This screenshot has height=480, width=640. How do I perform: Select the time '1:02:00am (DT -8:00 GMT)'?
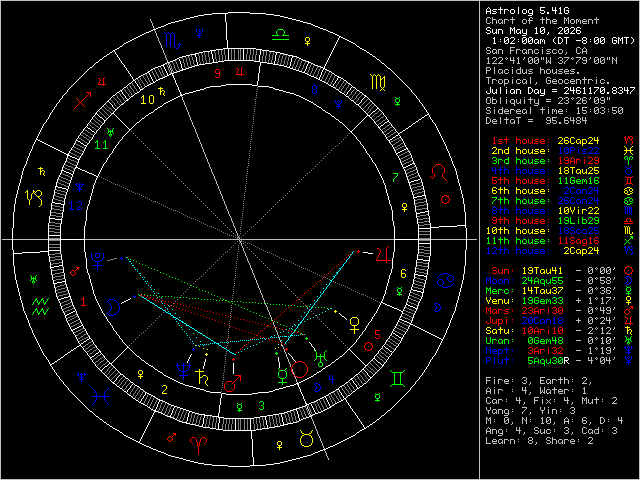(563, 41)
